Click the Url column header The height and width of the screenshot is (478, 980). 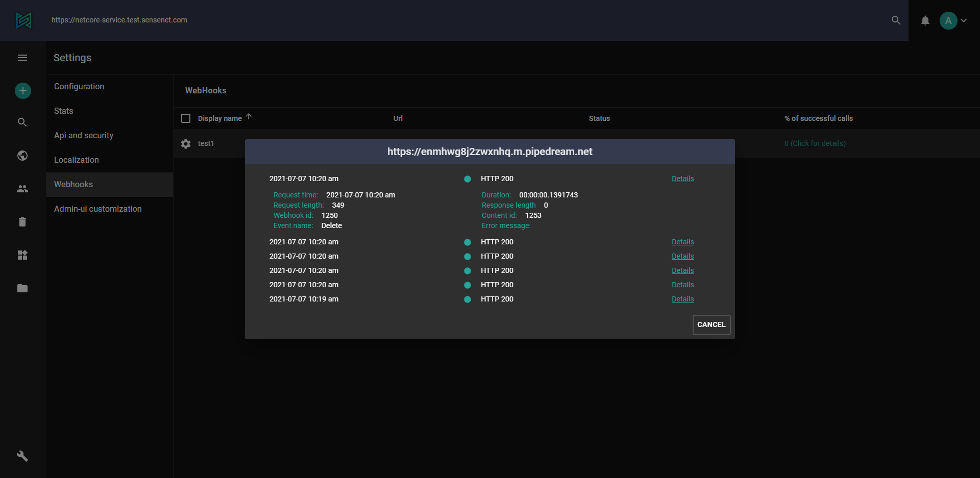point(398,118)
